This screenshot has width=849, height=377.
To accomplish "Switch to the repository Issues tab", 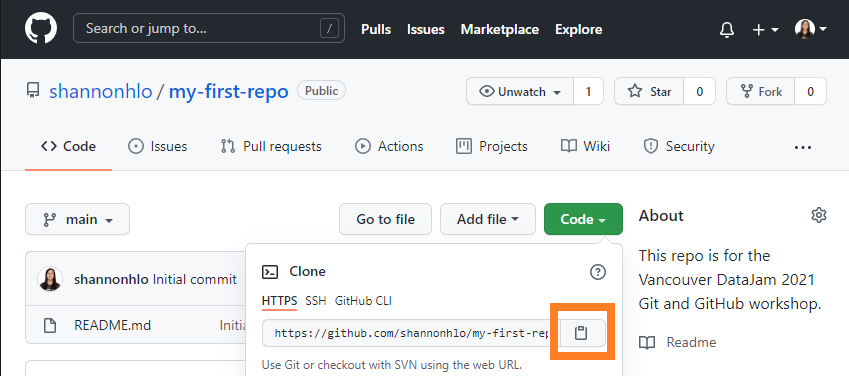I will point(158,146).
